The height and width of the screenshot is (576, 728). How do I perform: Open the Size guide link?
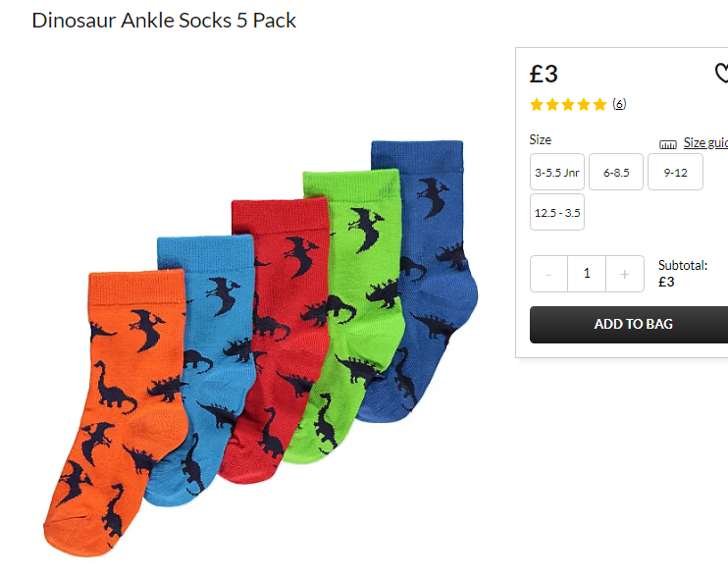705,142
